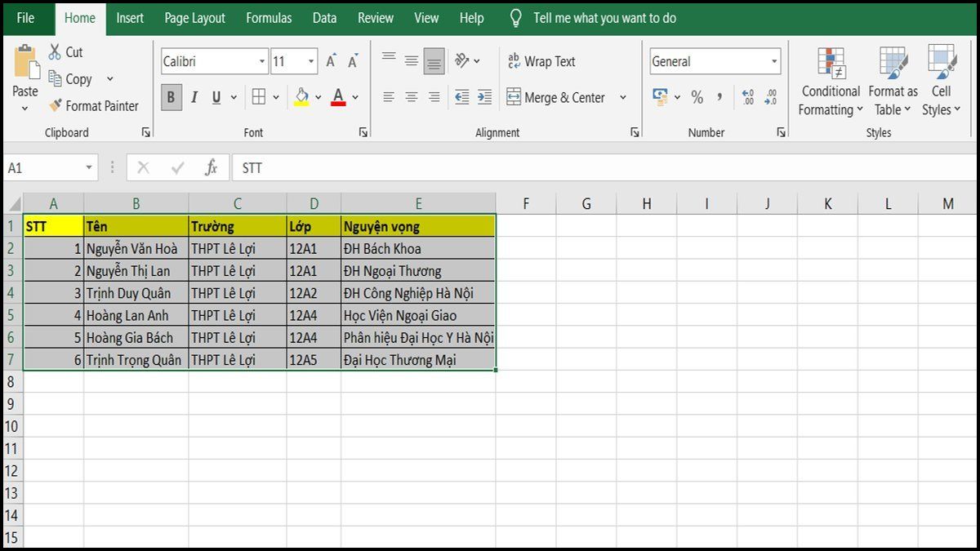
Task: Open Cell Styles gallery
Action: click(x=942, y=81)
